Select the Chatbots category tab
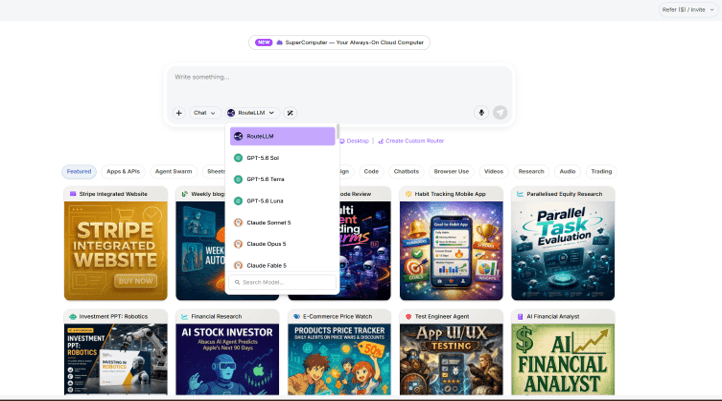 click(406, 171)
